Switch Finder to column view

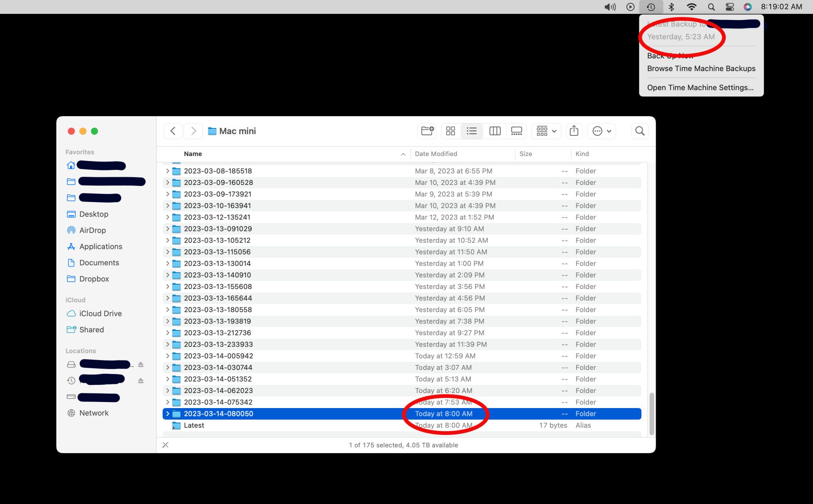[x=495, y=131]
